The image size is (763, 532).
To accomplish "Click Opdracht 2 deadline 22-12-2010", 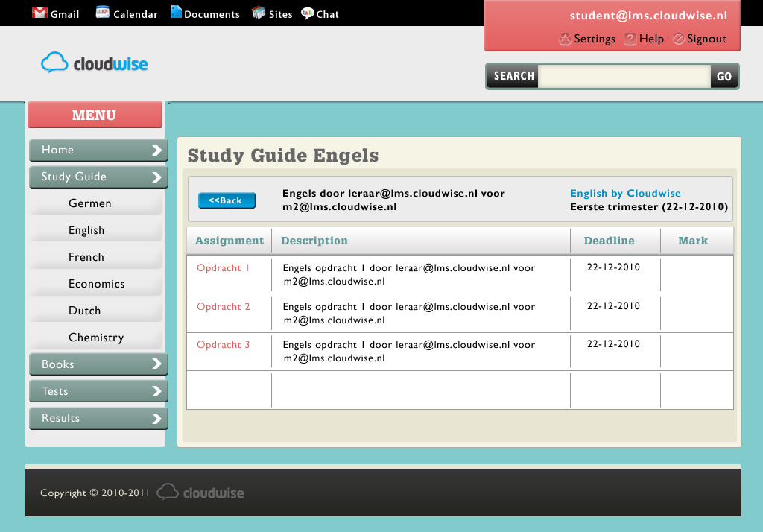I will [x=613, y=305].
